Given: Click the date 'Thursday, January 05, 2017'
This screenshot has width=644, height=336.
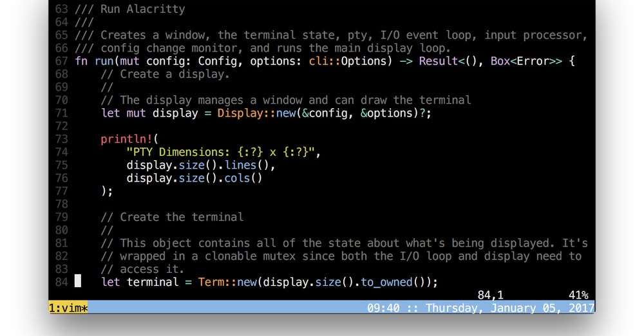Looking at the screenshot, I should click(509, 308).
